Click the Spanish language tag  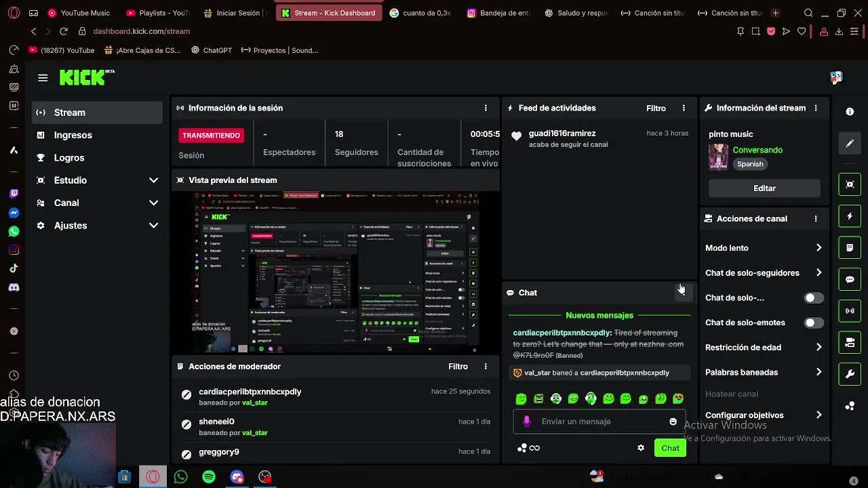click(x=750, y=164)
